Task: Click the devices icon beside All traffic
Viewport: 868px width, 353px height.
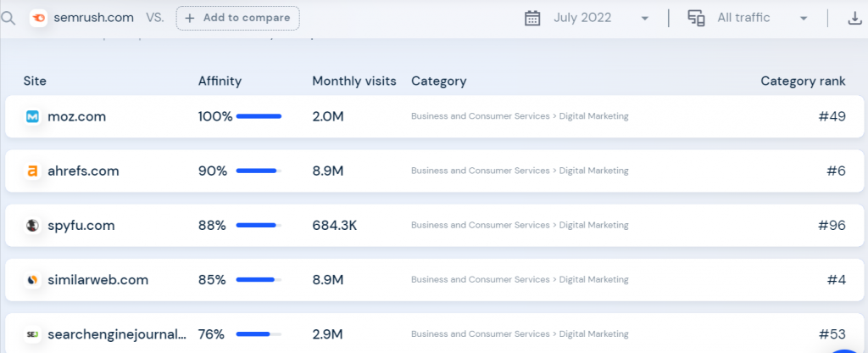Action: click(697, 18)
